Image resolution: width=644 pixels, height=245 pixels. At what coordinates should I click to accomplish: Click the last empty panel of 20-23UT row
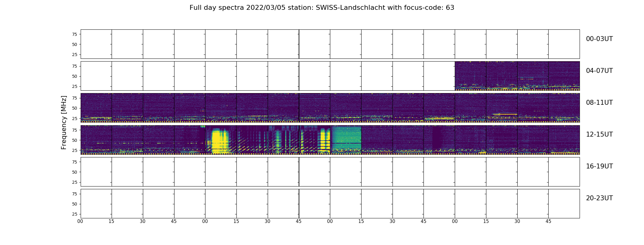(564, 203)
